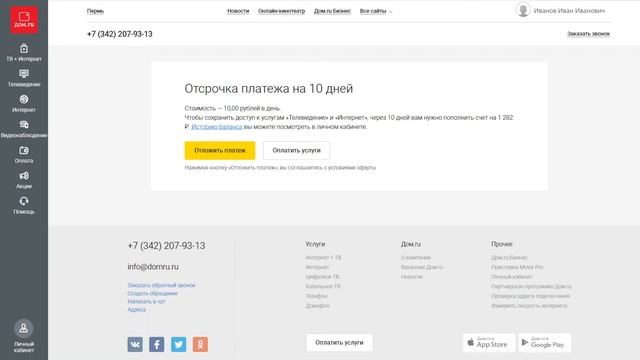Open Домофон footer link
This screenshot has width=640, height=360.
tap(318, 306)
